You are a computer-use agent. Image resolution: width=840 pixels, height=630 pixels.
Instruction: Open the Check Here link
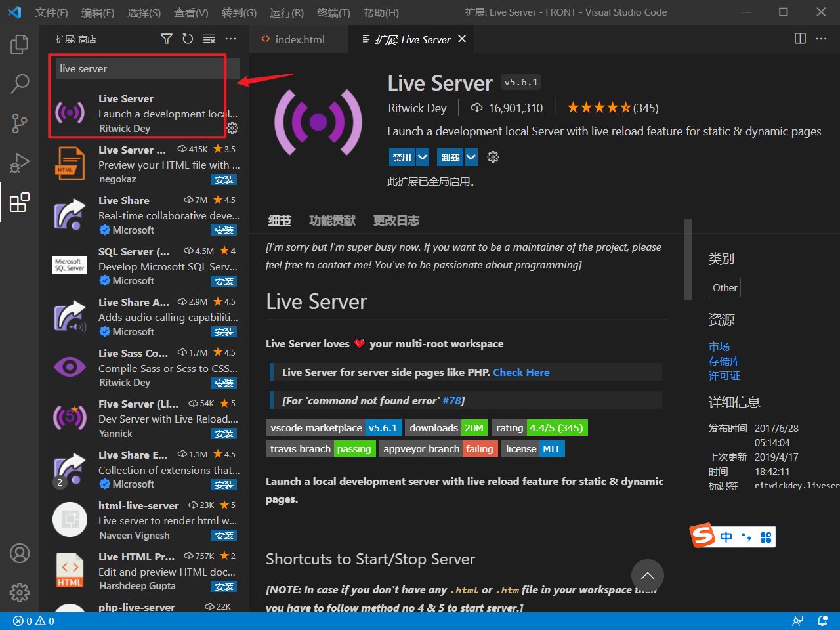coord(521,372)
